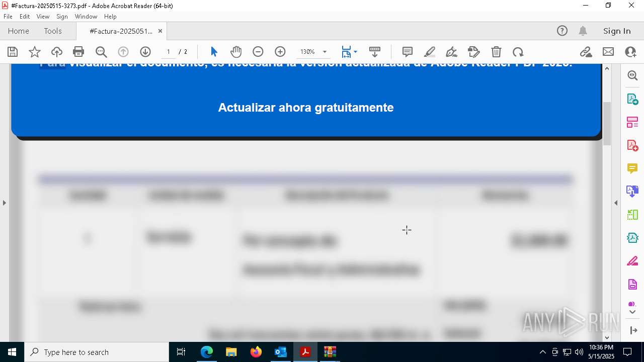Viewport: 644px width, 362px height.
Task: Open Combine Files blue tool icon
Action: pos(632,192)
